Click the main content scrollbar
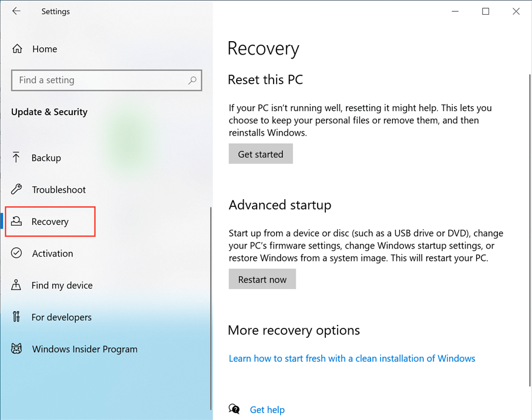The height and width of the screenshot is (420, 532). (x=530, y=230)
